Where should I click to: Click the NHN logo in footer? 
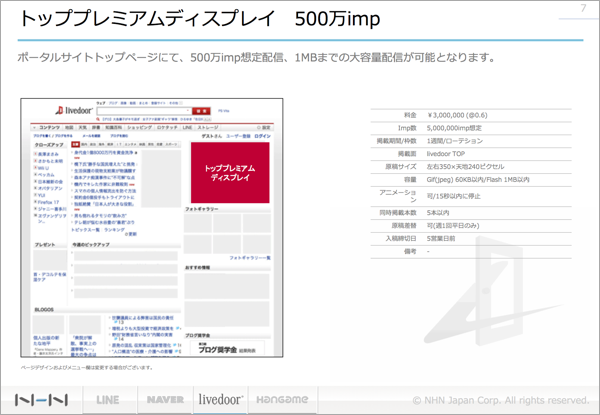tap(41, 400)
